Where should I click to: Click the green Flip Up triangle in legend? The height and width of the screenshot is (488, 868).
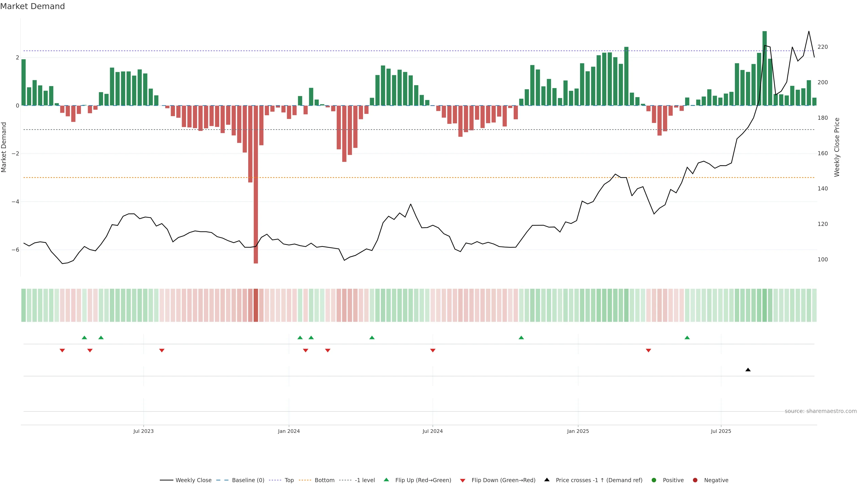pyautogui.click(x=386, y=480)
